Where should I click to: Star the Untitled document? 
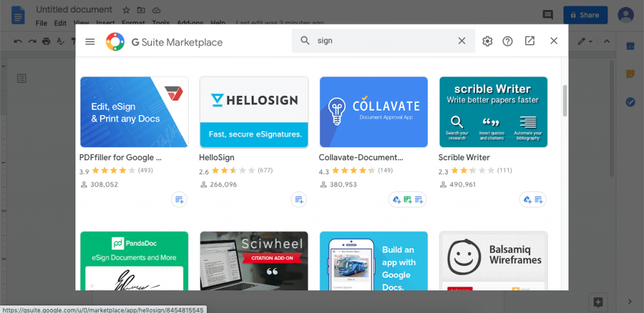[x=126, y=10]
